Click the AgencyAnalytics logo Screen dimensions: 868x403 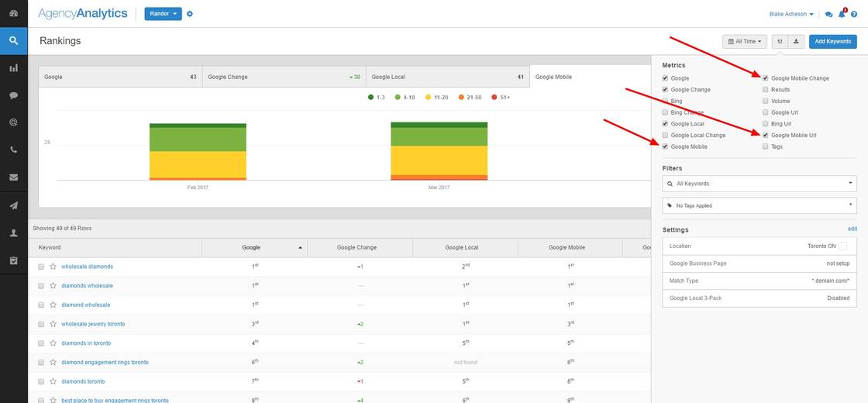pos(82,13)
